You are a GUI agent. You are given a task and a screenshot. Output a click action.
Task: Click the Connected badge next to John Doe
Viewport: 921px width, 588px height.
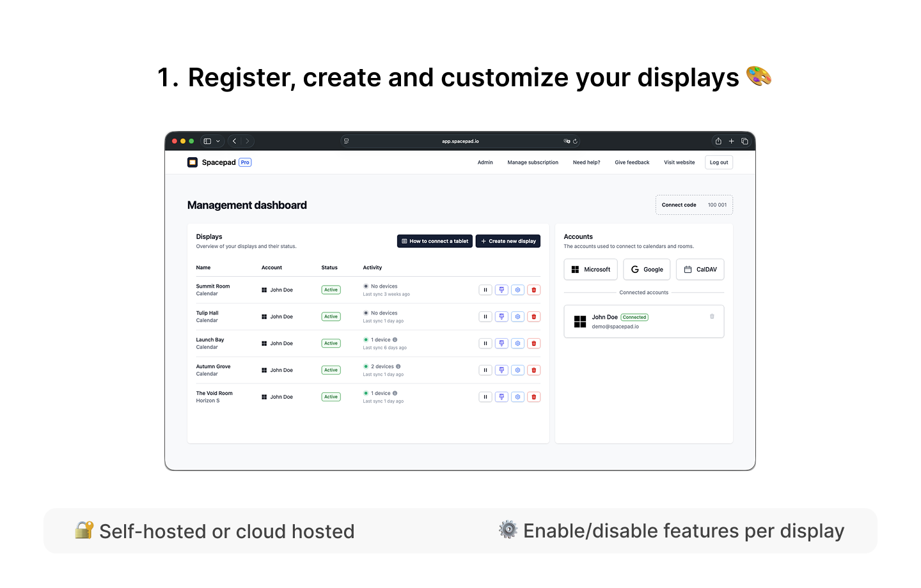click(x=634, y=317)
